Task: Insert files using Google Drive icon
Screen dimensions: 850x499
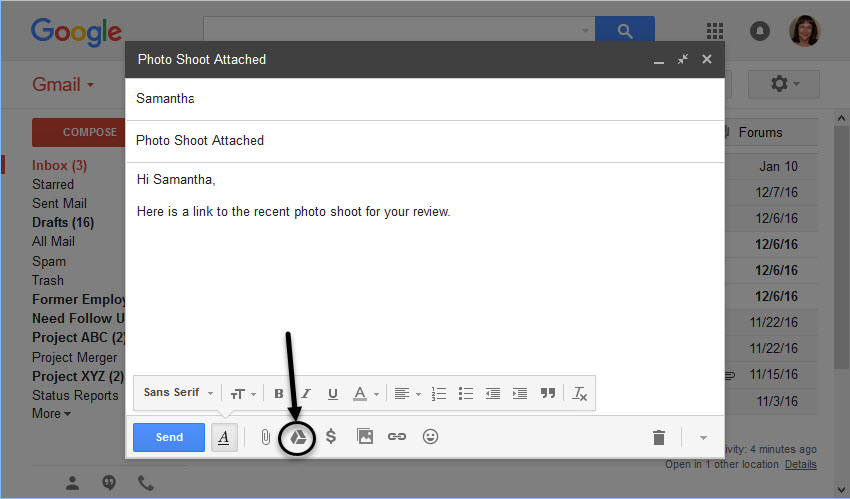Action: point(298,437)
